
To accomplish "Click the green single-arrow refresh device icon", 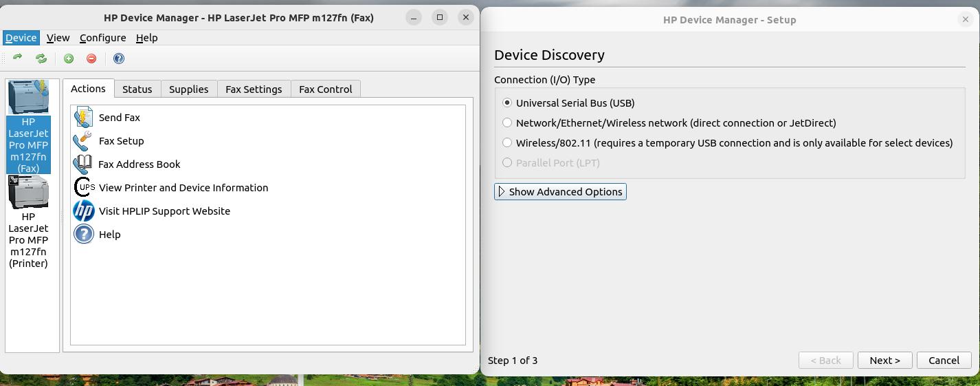I will (x=18, y=58).
